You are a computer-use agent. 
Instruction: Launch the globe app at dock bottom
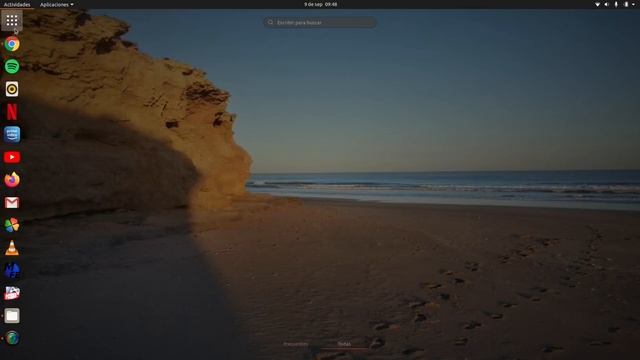tap(12, 338)
